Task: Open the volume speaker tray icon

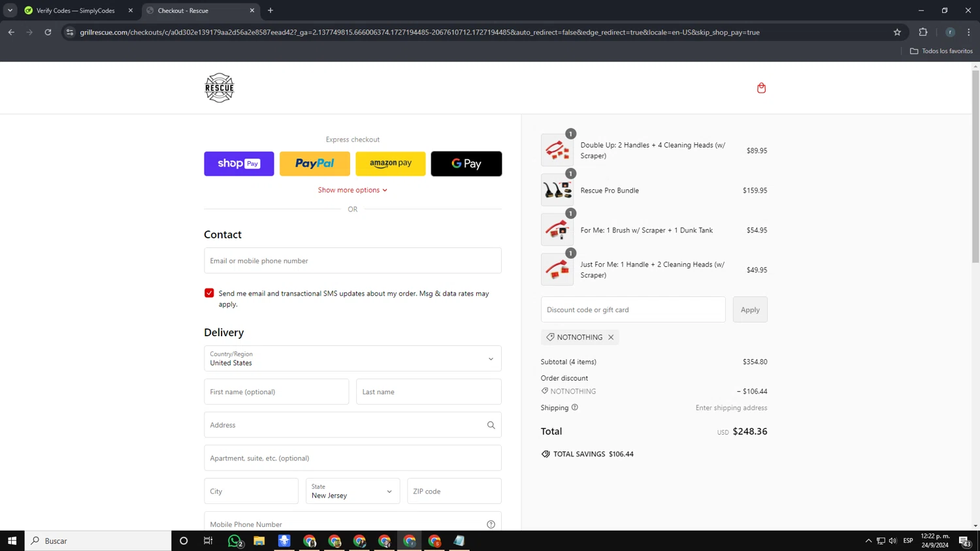Action: 892,541
